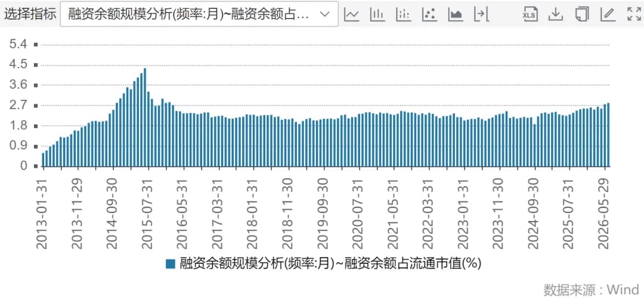This screenshot has height=299, width=644.
Task: Open the 选择指标 indicator dropdown
Action: (199, 14)
